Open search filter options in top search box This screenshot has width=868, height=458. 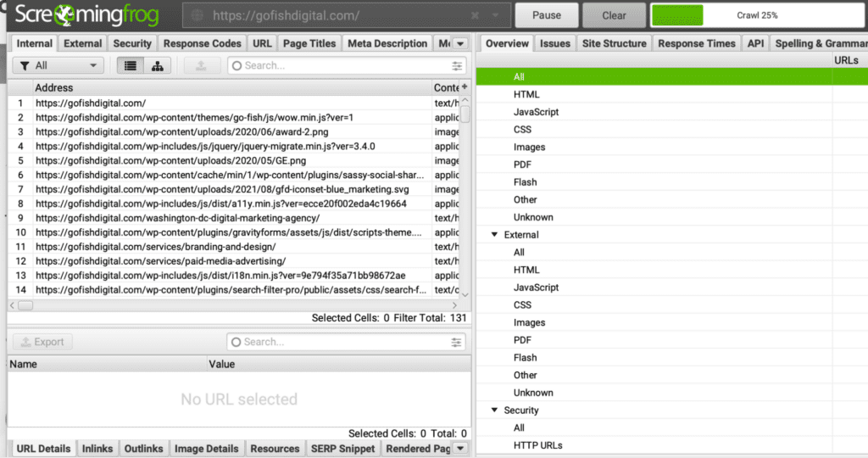point(457,66)
